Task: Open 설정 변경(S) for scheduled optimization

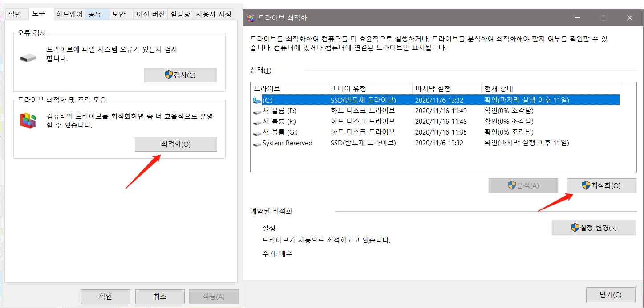Action: (x=594, y=228)
